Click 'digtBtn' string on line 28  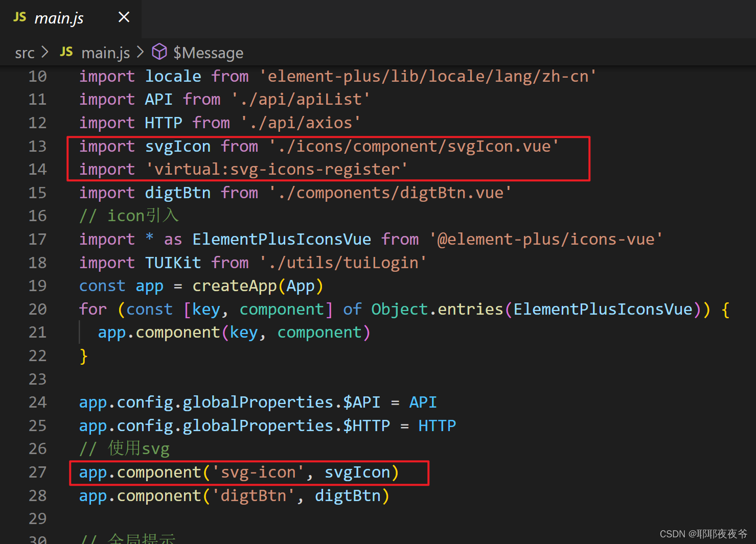[x=253, y=496]
